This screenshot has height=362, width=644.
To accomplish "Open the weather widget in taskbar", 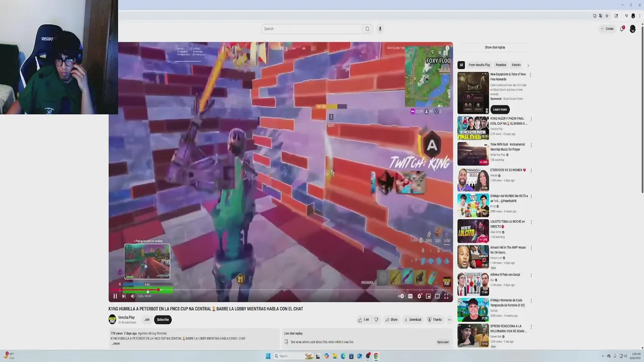I will point(9,355).
